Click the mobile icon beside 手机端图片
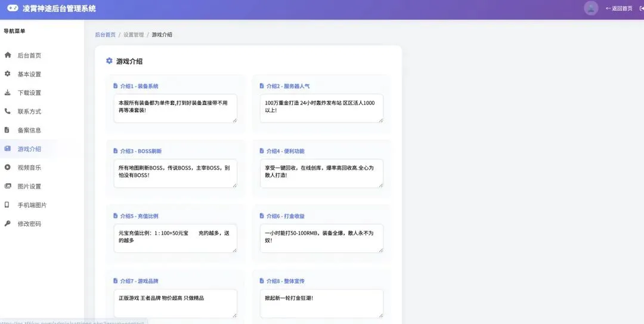Viewport: 644px width, 324px height. (x=7, y=204)
